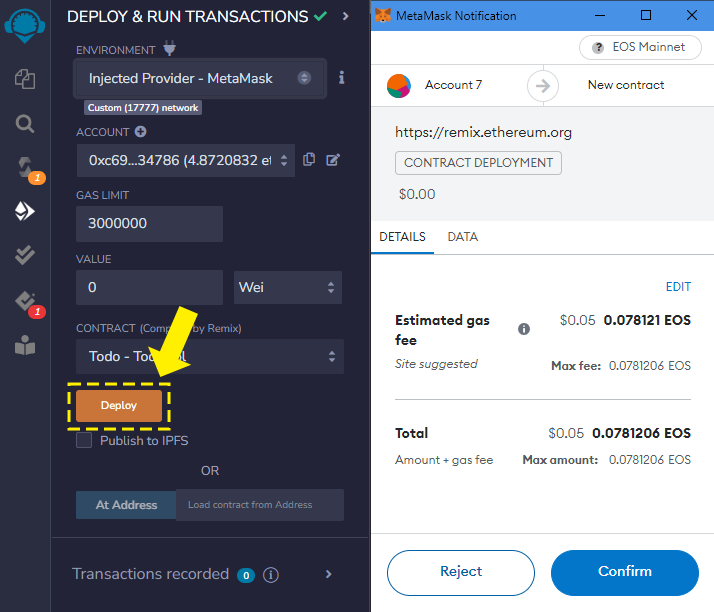This screenshot has height=612, width=714.
Task: Open account address dropdown
Action: point(186,160)
